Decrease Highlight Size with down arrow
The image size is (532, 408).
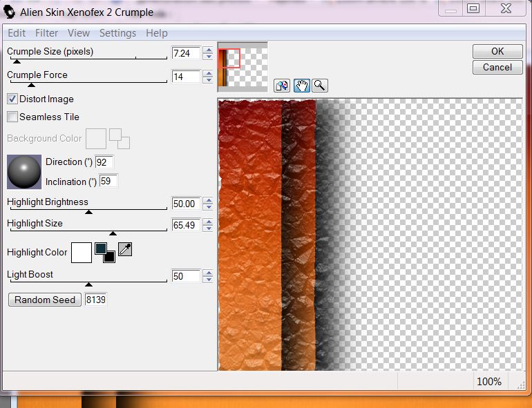pyautogui.click(x=208, y=229)
